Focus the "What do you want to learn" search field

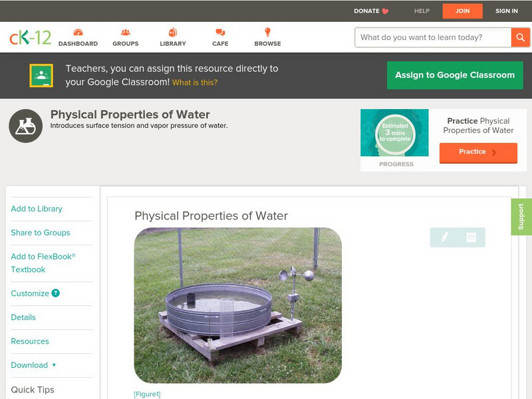coord(433,37)
